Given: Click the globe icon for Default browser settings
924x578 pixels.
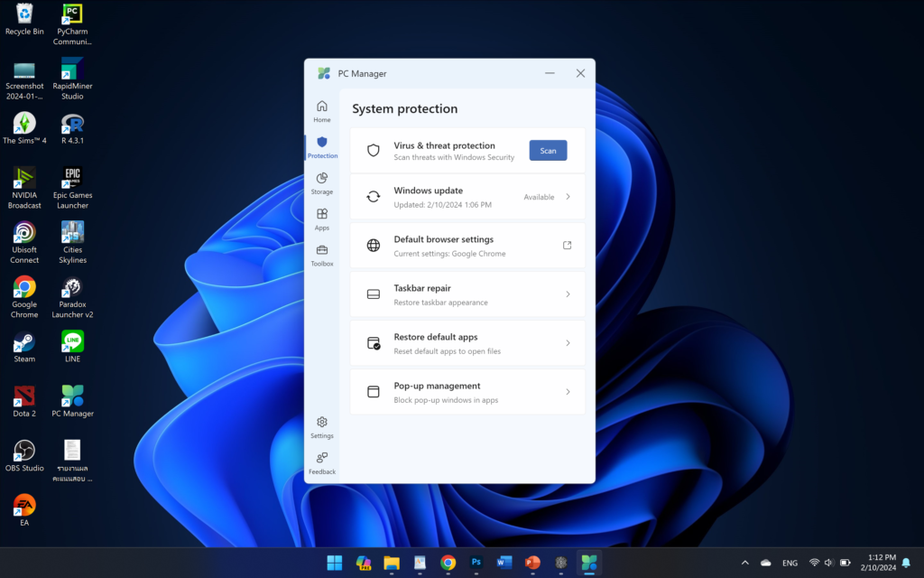Looking at the screenshot, I should (373, 246).
